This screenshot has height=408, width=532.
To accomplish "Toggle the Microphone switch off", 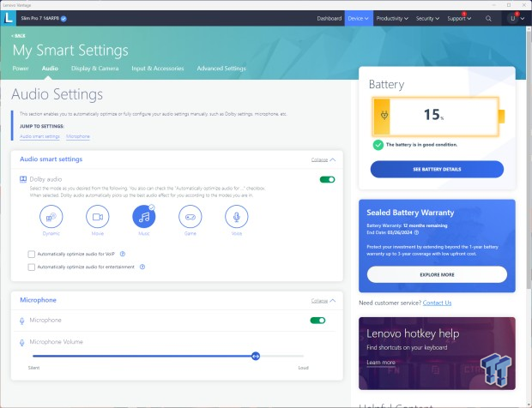I will [317, 321].
